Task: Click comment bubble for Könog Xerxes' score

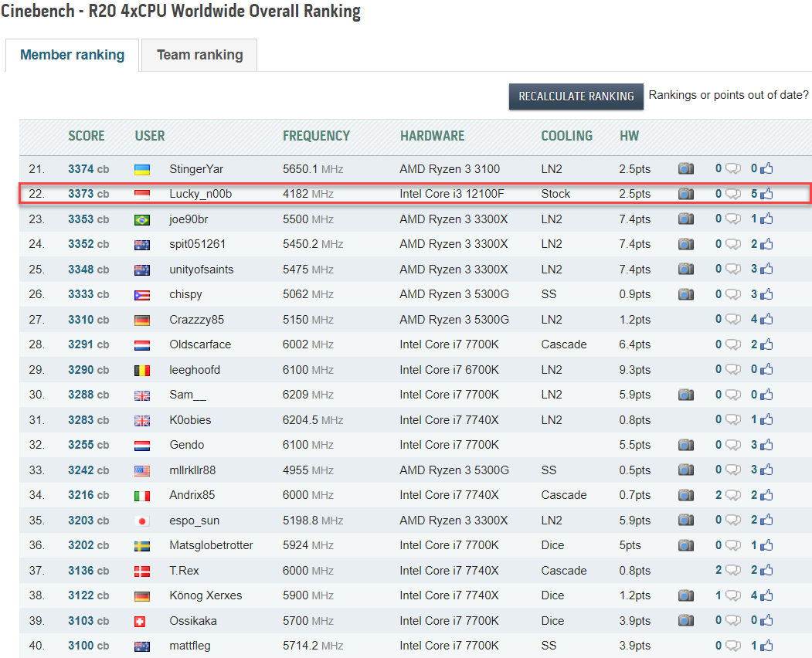Action: (x=732, y=595)
